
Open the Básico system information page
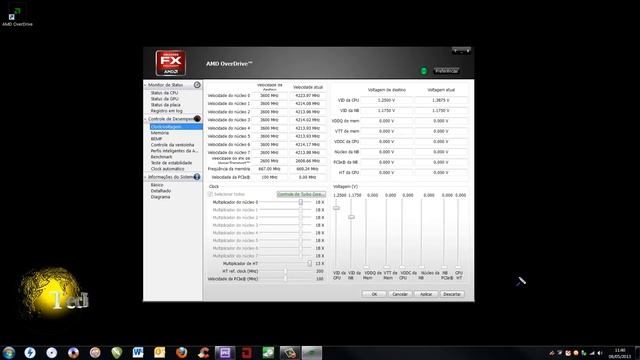pos(157,185)
